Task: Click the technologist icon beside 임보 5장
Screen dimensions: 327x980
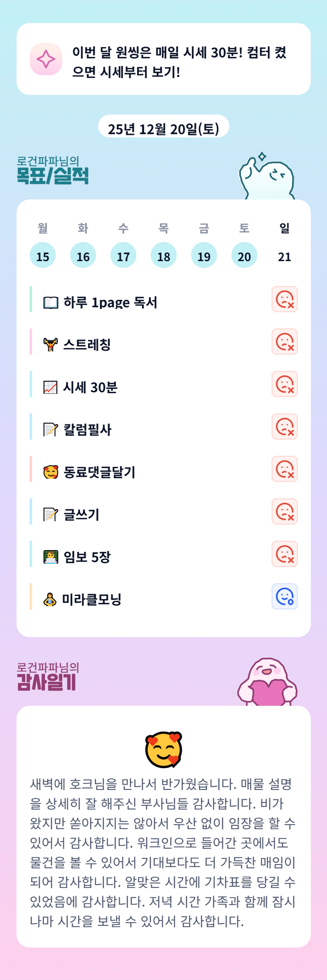Action: coord(51,557)
